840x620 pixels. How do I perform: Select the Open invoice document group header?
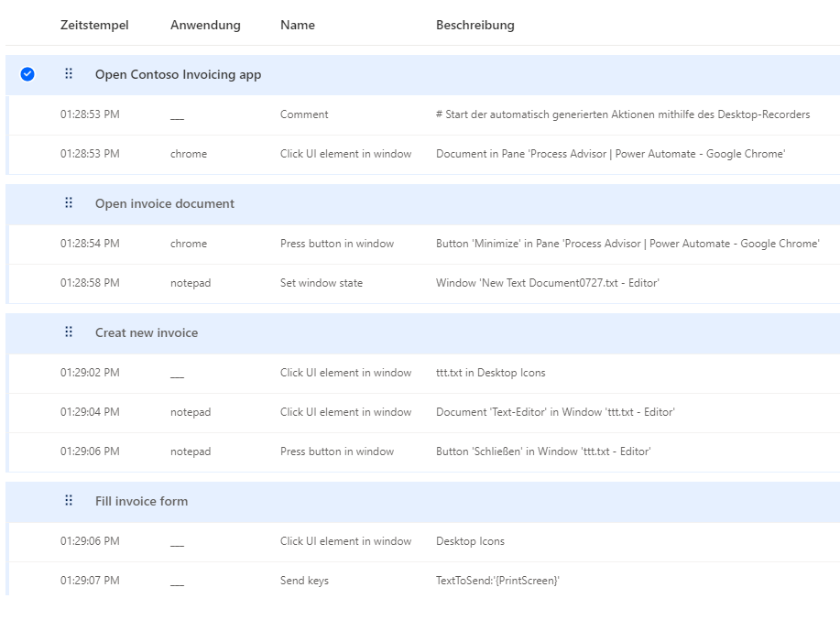pos(422,204)
